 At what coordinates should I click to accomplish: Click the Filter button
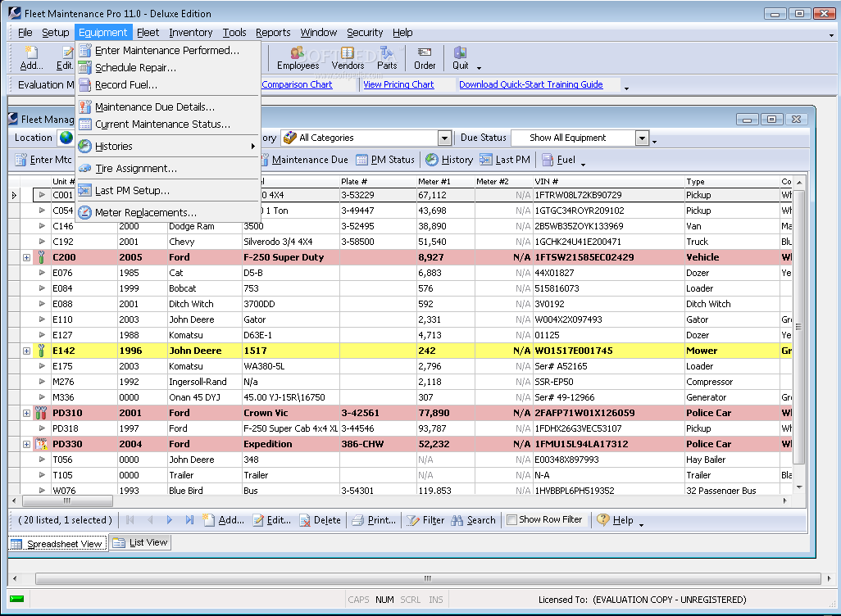(426, 520)
